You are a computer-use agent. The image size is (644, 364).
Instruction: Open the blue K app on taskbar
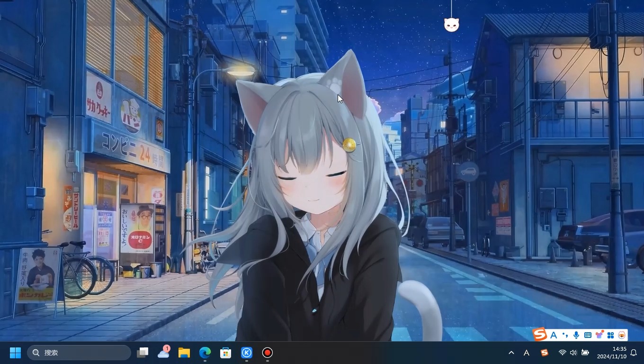click(246, 353)
